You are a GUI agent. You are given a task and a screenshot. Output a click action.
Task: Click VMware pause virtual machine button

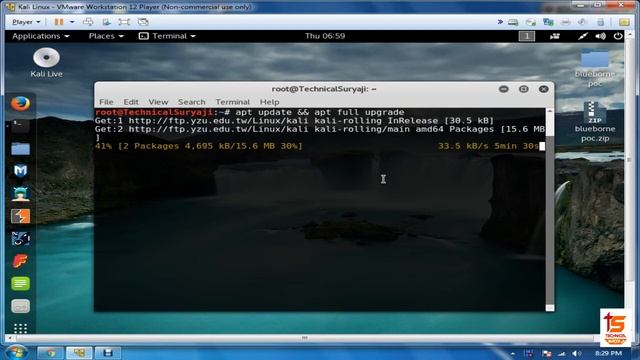(x=59, y=22)
